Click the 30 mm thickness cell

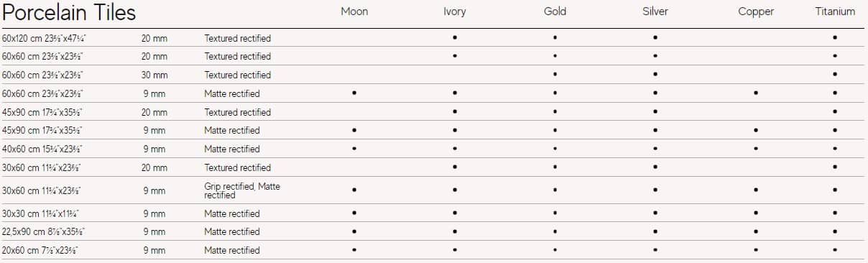[154, 75]
